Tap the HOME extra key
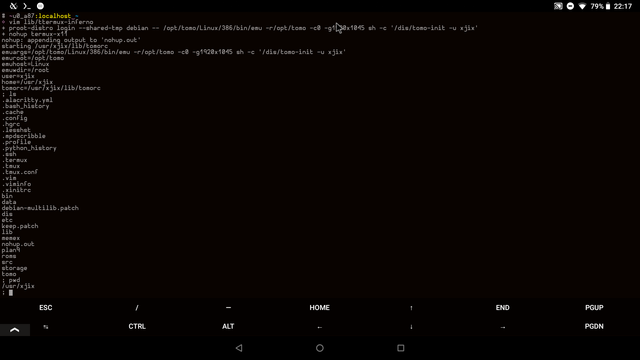Image resolution: width=640 pixels, height=360 pixels. tap(320, 308)
